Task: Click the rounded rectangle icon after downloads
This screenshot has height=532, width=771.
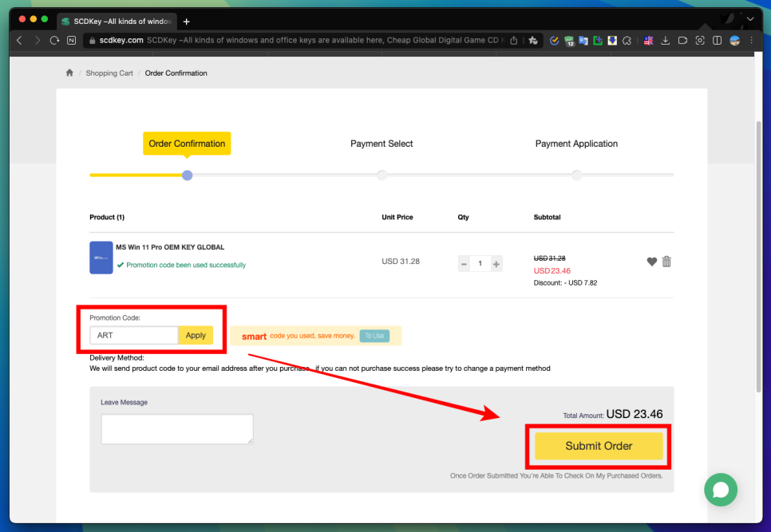Action: pos(682,41)
